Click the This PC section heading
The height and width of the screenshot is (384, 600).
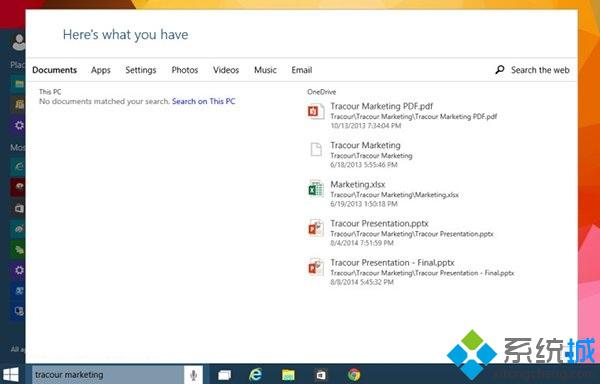[x=50, y=92]
